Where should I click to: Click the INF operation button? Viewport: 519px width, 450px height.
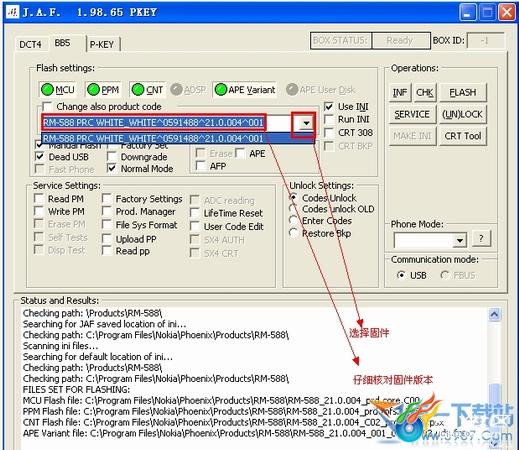(x=400, y=92)
